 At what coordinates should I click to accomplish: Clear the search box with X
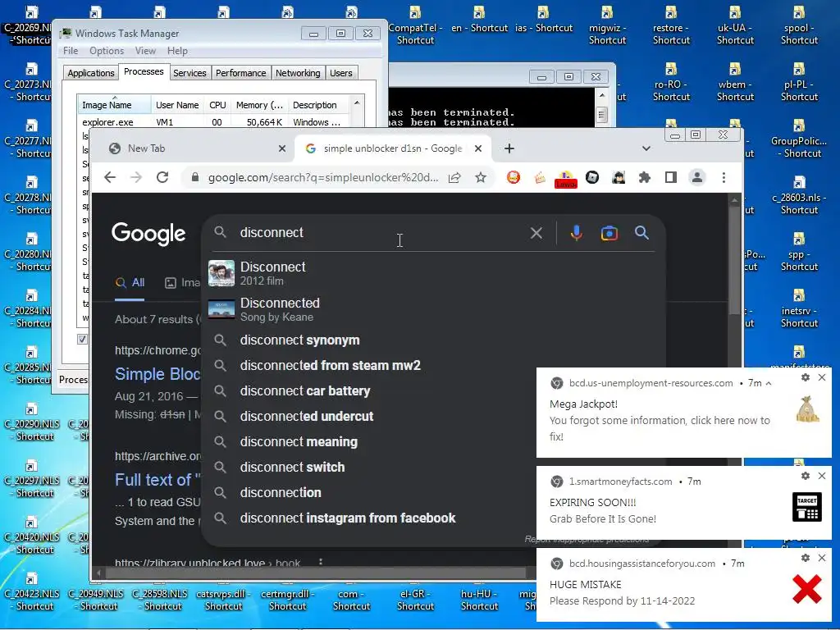pos(536,233)
